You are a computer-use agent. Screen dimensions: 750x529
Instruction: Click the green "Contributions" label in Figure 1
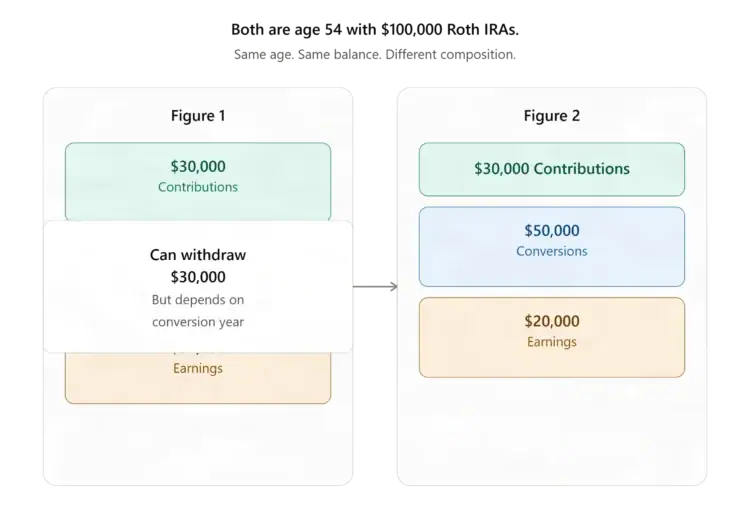point(198,187)
